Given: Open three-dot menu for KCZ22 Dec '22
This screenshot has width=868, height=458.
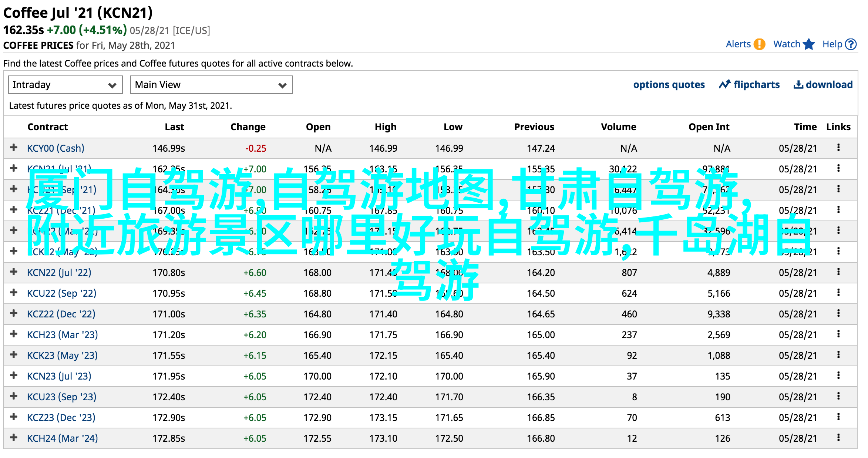Looking at the screenshot, I should (x=838, y=314).
